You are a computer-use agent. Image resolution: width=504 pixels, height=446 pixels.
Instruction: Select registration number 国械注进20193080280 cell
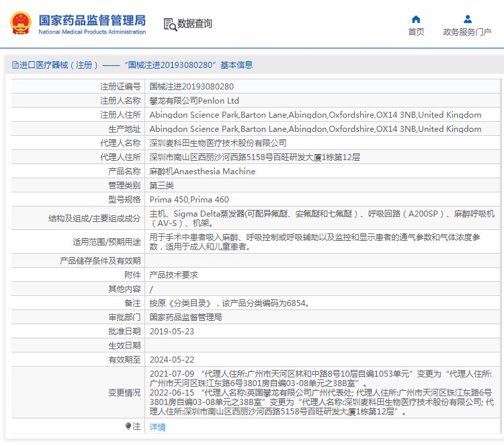(x=192, y=87)
